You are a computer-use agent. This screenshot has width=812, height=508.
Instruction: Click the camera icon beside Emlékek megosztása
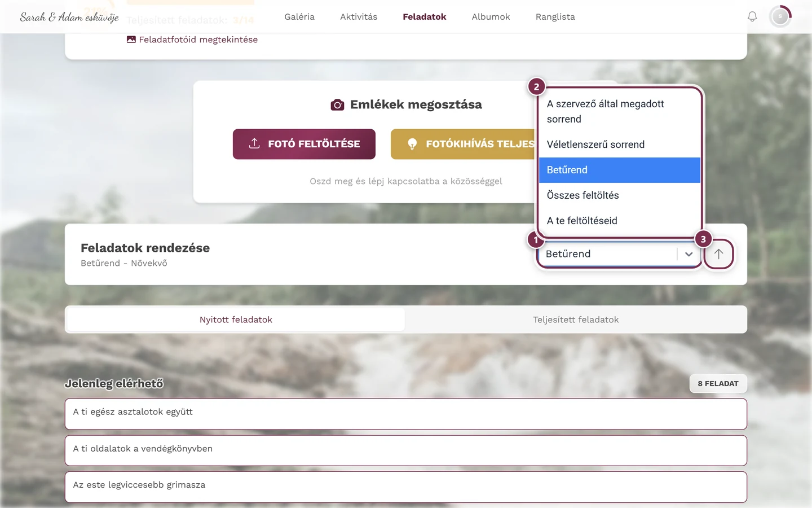pyautogui.click(x=337, y=105)
